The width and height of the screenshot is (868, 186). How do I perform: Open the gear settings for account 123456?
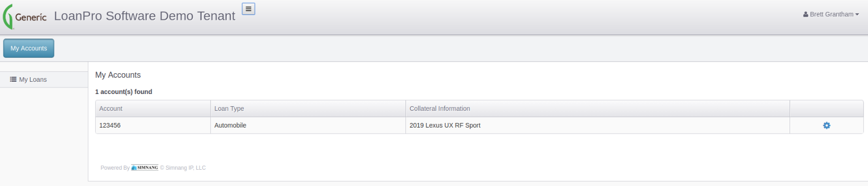[x=826, y=126]
